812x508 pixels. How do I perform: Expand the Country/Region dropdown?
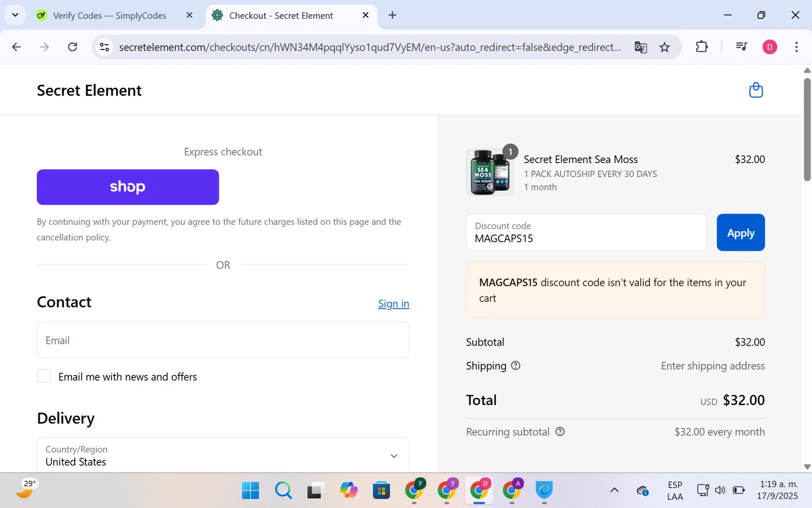click(223, 455)
